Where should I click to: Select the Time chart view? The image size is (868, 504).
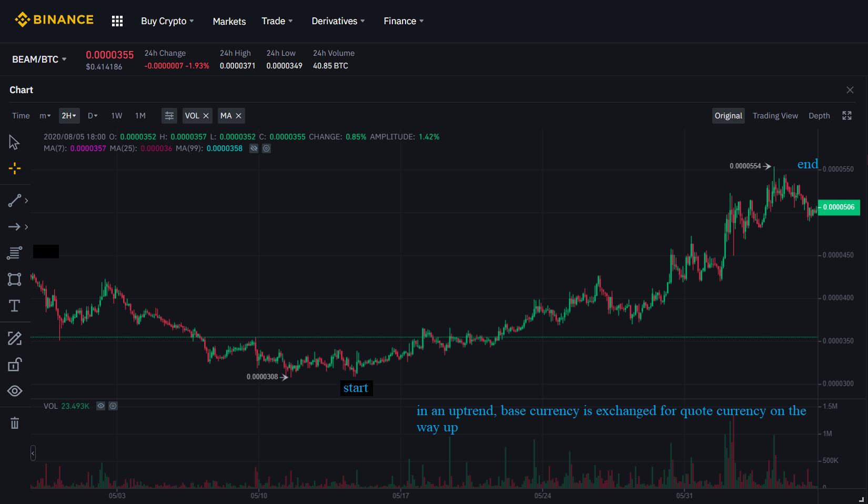point(21,116)
